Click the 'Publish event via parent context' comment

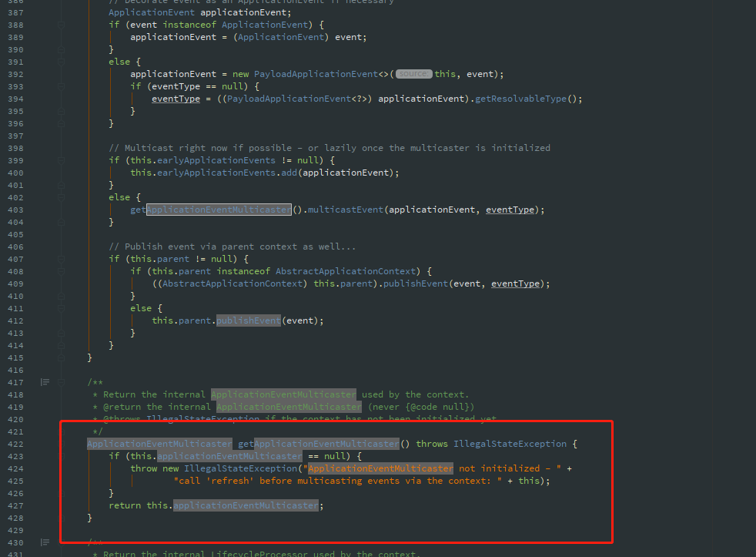[232, 247]
